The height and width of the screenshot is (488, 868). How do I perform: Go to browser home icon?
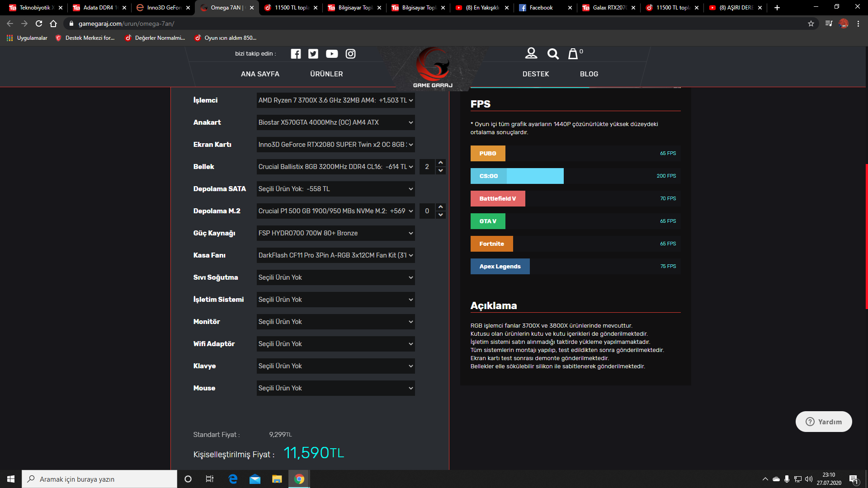point(53,23)
